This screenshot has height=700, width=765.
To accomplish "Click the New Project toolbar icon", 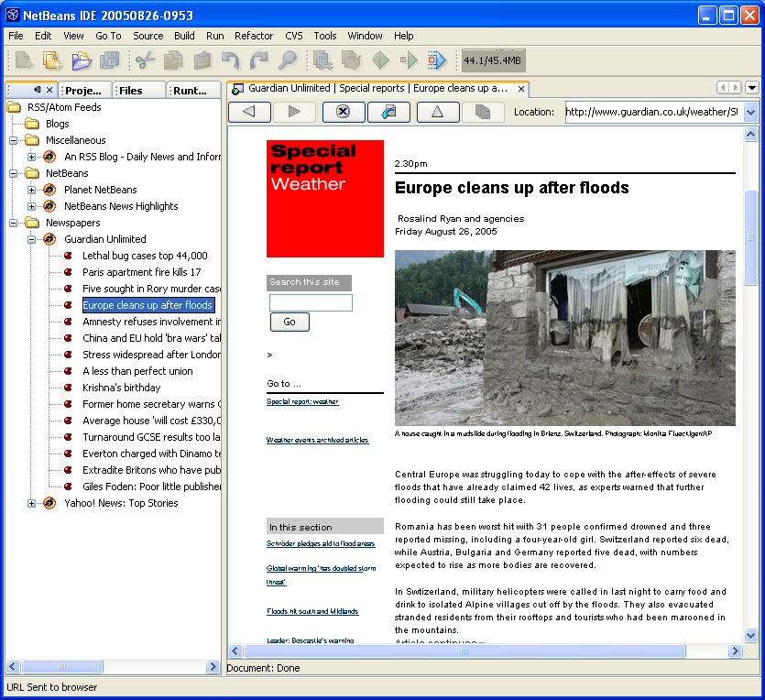I will point(51,60).
